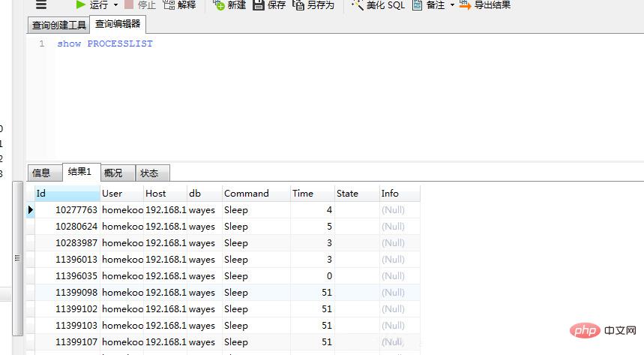Export results with 导出结果
The image size is (644, 355).
(x=485, y=5)
